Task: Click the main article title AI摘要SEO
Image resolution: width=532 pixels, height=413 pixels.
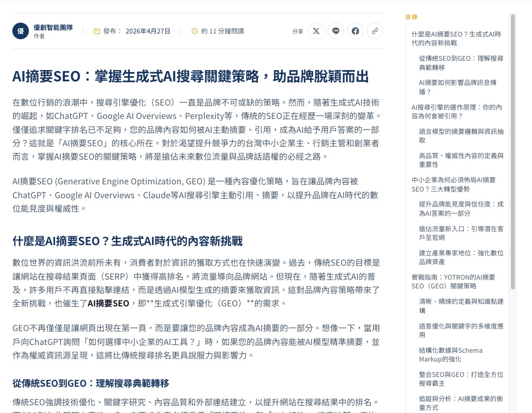Action: 191,76
